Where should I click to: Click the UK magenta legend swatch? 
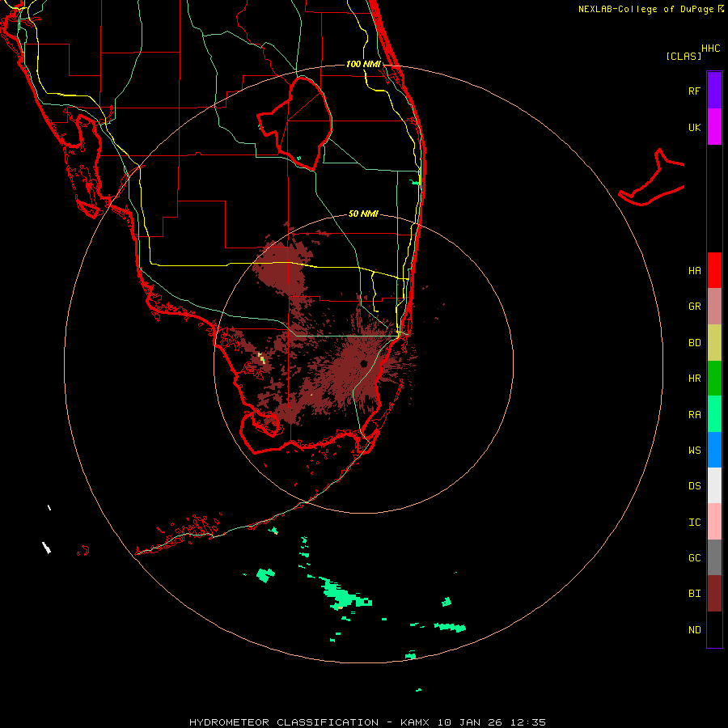714,126
